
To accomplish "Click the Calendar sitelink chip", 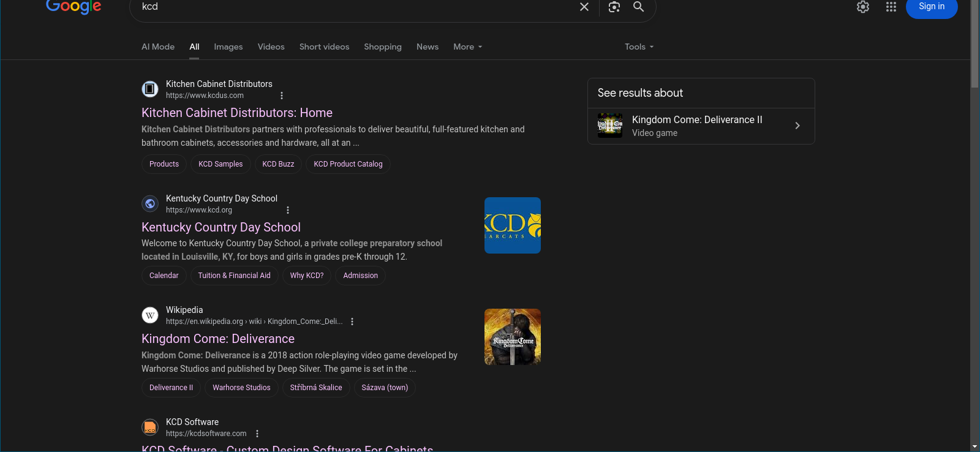I will pos(164,276).
